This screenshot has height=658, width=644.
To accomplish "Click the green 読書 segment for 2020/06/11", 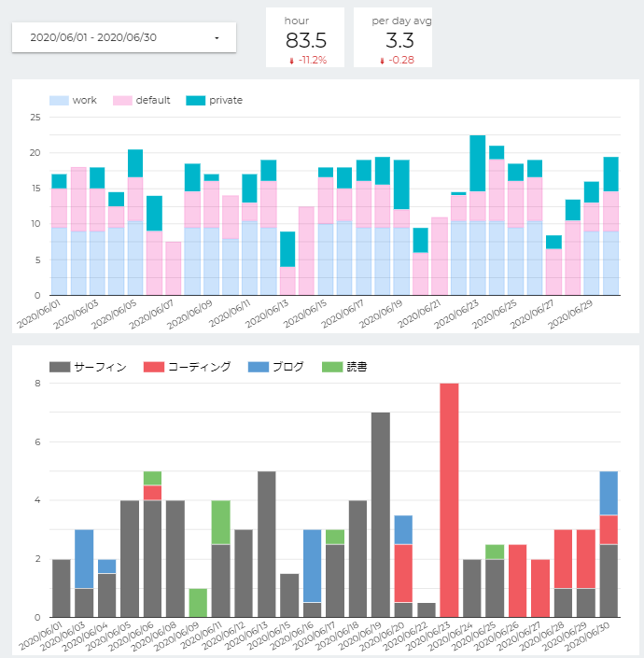I will pyautogui.click(x=220, y=522).
